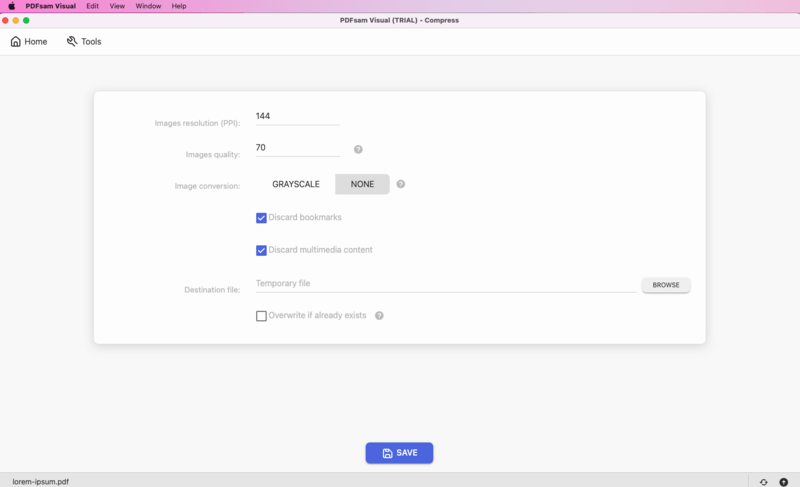Click the upload arrow icon in status bar

[784, 482]
